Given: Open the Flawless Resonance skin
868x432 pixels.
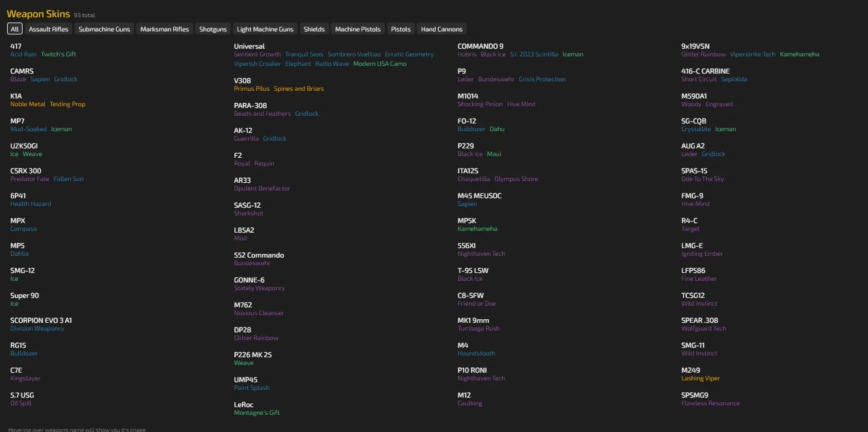Looking at the screenshot, I should (x=710, y=403).
